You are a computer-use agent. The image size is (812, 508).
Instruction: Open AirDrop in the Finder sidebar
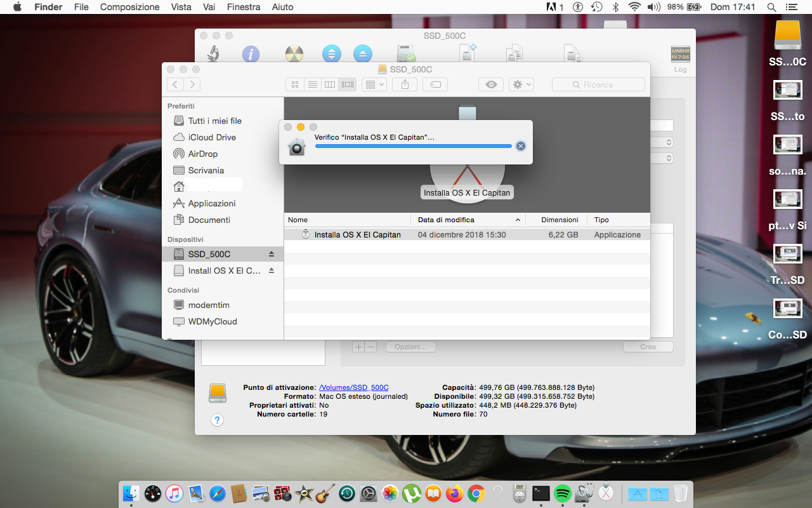point(203,154)
